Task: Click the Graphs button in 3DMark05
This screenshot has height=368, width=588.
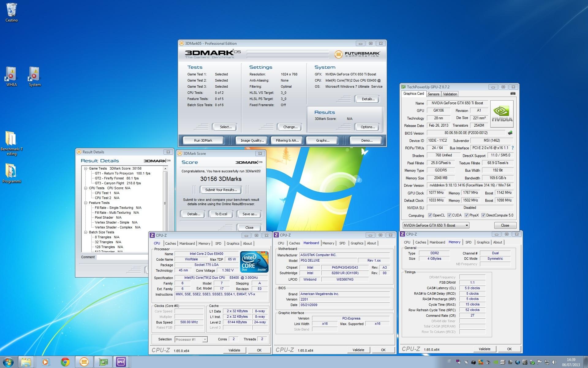Action: (x=322, y=140)
